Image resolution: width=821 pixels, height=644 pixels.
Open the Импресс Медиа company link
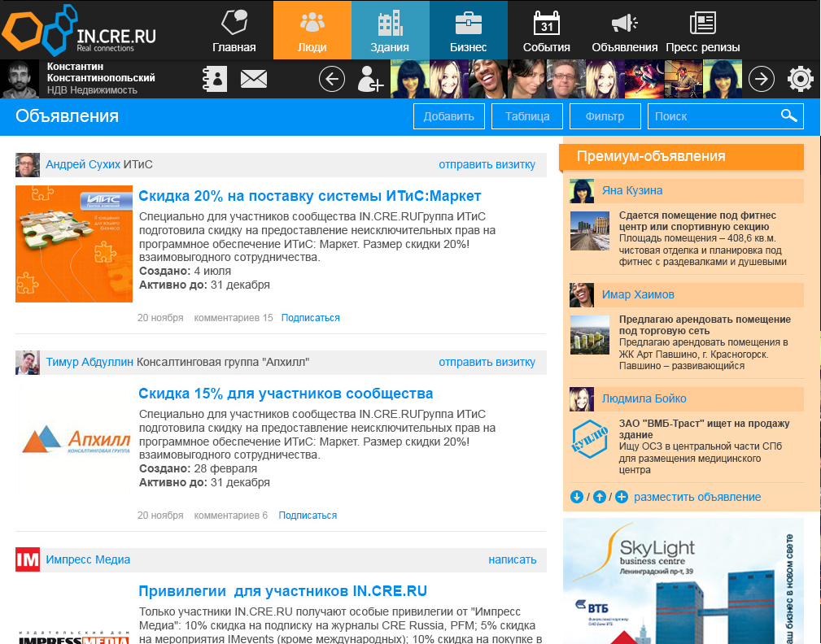tap(88, 559)
